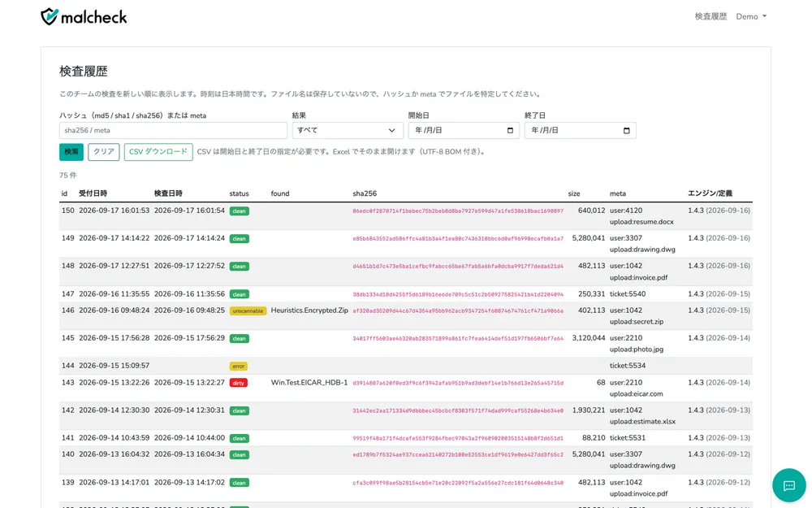Viewport: 812px width, 508px height.
Task: Click the malcheck shield logo
Action: 50,16
